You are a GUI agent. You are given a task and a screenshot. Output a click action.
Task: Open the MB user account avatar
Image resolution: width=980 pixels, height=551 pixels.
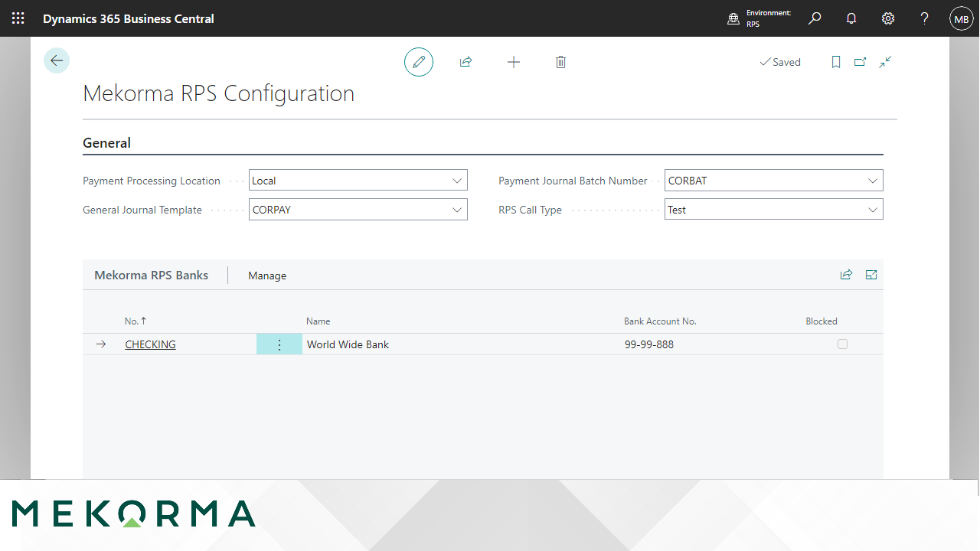962,18
